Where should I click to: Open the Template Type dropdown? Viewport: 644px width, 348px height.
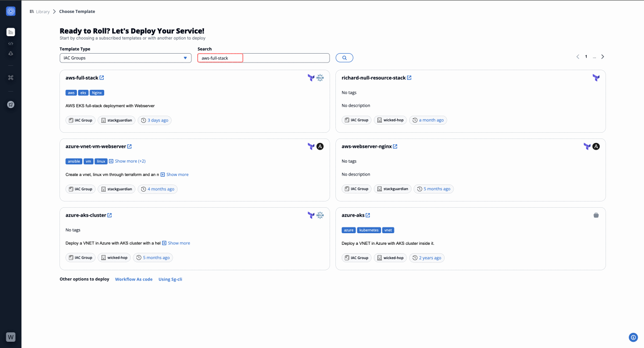click(x=125, y=58)
